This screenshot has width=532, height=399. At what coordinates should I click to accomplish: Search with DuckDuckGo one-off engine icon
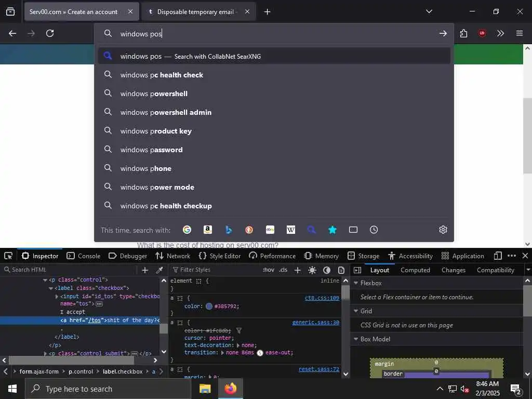tap(249, 230)
